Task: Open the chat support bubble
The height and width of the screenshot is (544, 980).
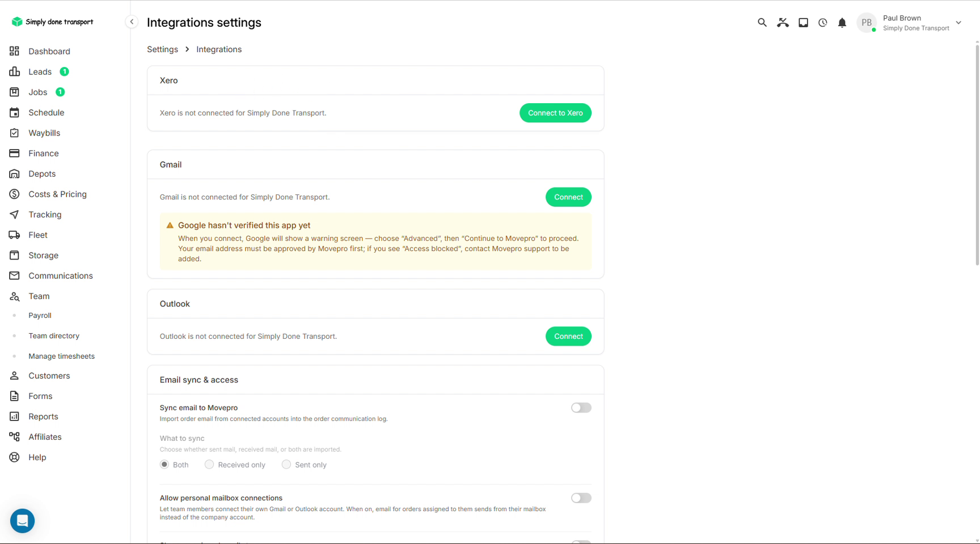Action: click(23, 520)
